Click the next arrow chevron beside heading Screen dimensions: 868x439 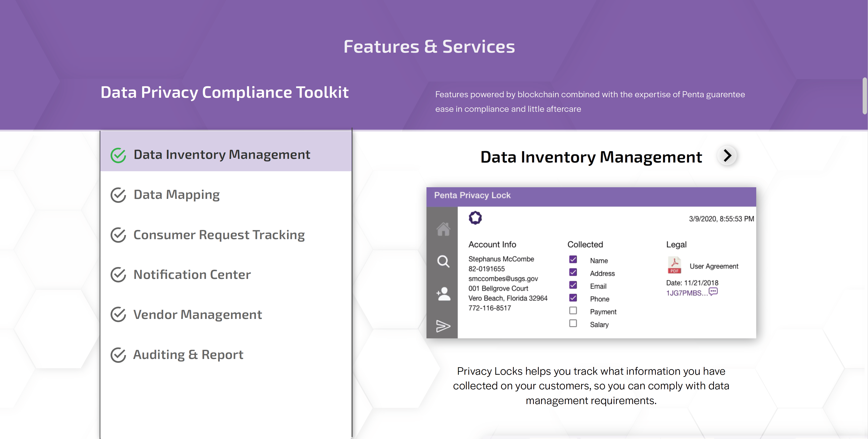coord(727,156)
